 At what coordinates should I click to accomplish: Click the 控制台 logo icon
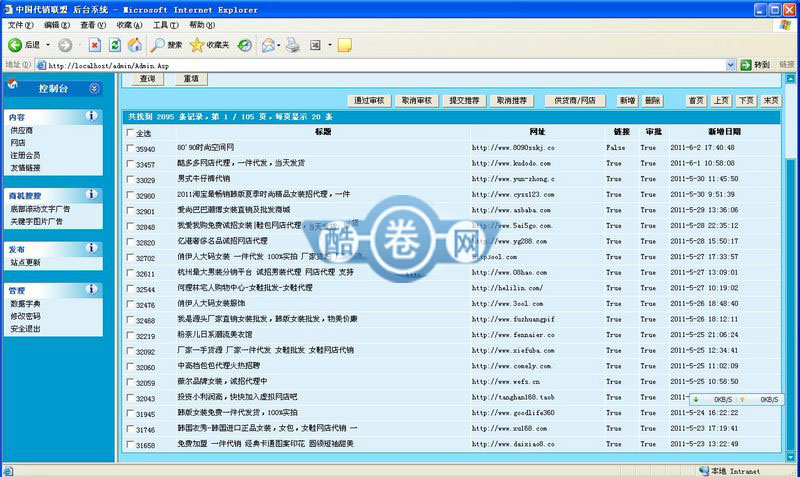point(13,85)
